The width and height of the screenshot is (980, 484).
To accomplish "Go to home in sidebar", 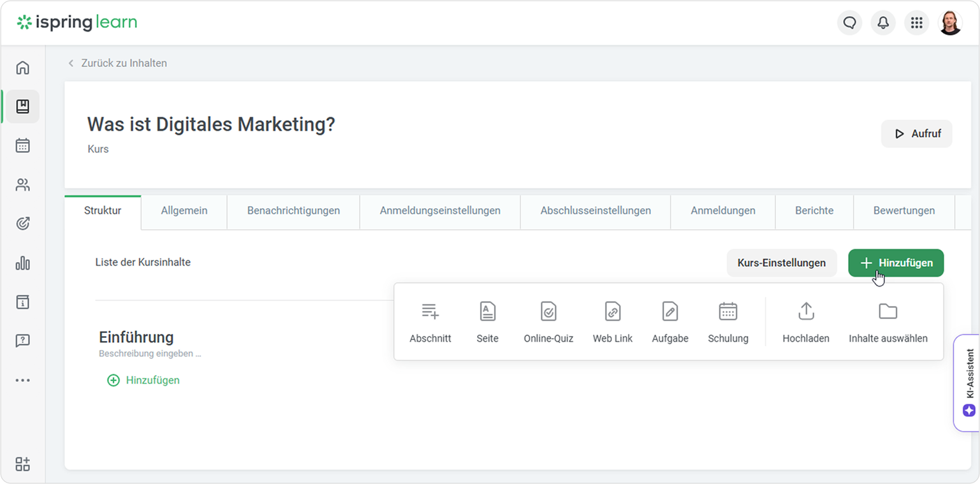I will pyautogui.click(x=23, y=68).
